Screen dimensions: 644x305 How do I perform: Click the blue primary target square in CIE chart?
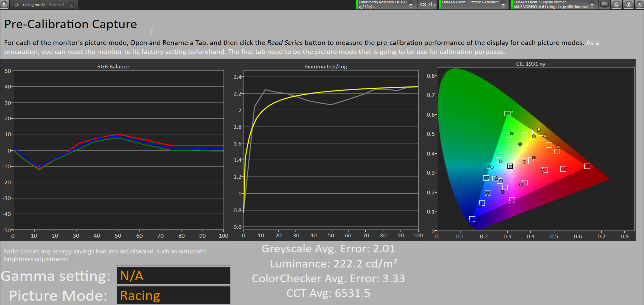472,219
